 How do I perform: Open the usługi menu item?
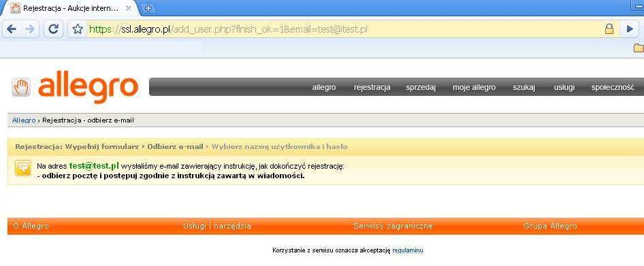tap(564, 88)
